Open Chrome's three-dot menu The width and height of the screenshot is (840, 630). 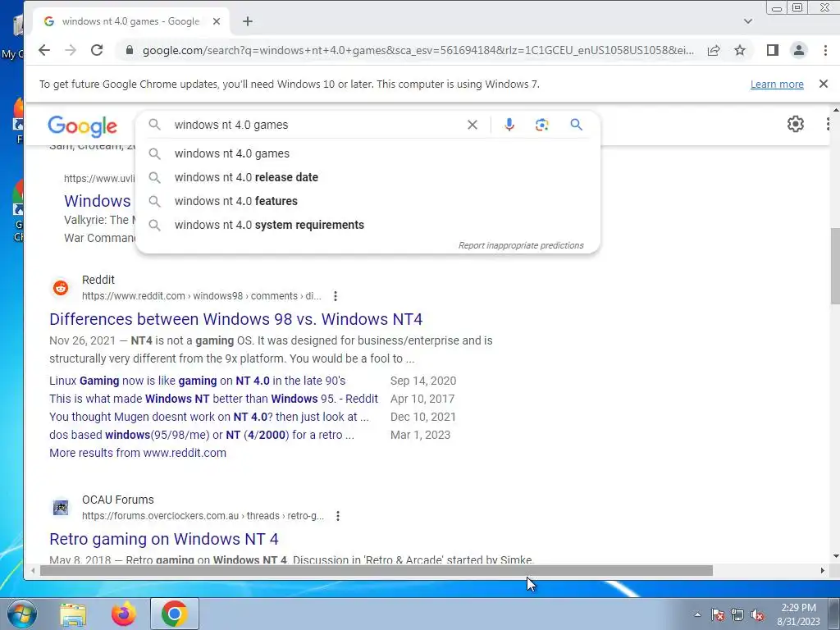825,50
